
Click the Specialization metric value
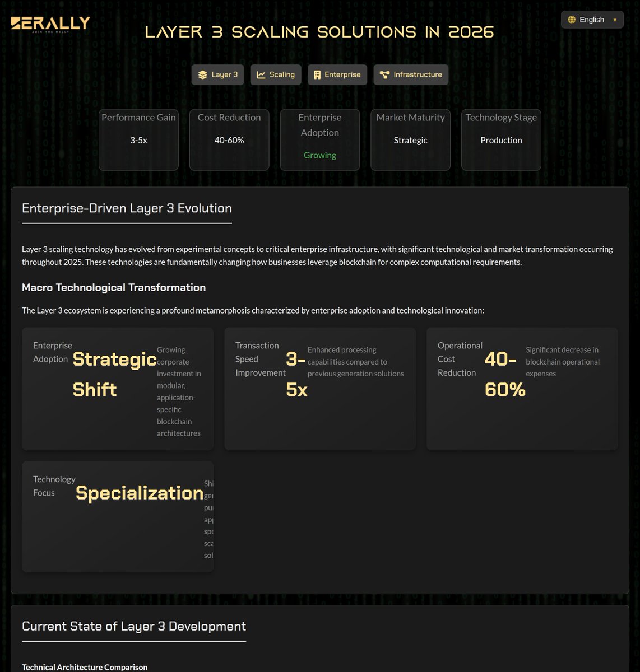coord(140,493)
